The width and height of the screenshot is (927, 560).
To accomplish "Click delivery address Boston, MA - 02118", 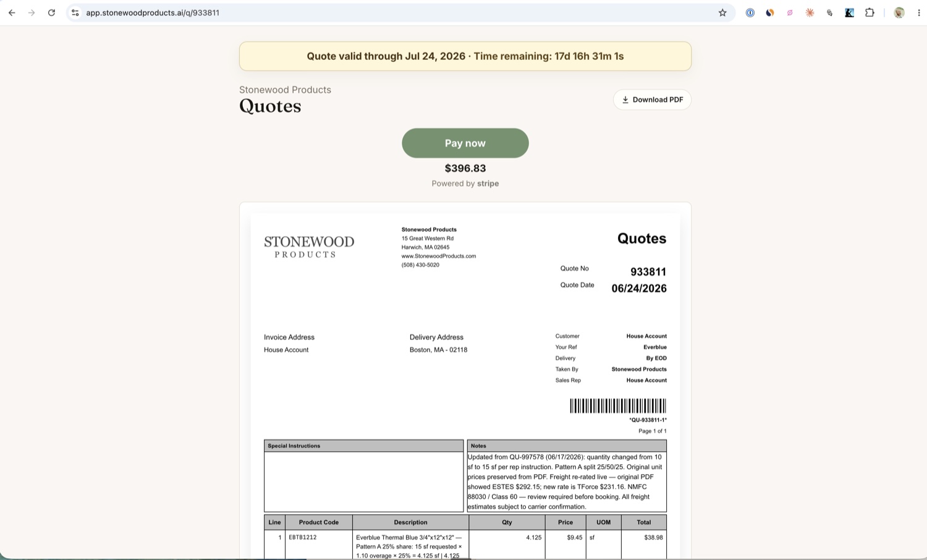I will [438, 350].
